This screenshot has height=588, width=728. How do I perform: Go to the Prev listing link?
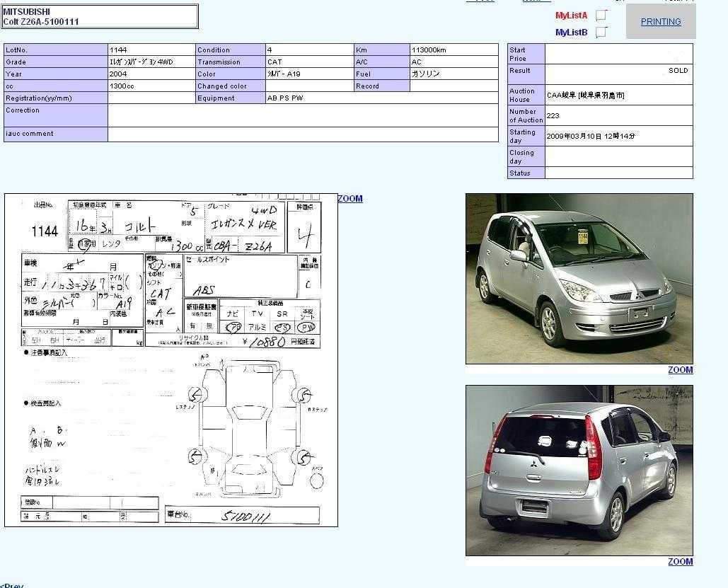12,585
